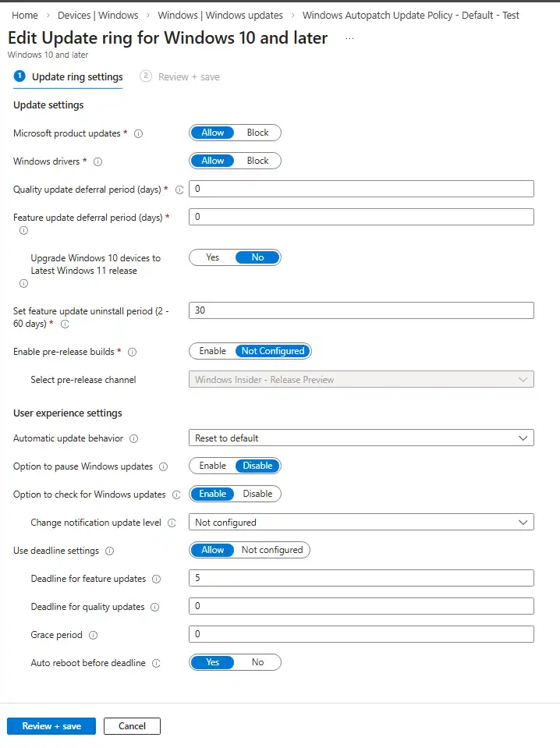Image resolution: width=560 pixels, height=748 pixels.
Task: Click the Deadline for feature updates input field
Action: (360, 578)
